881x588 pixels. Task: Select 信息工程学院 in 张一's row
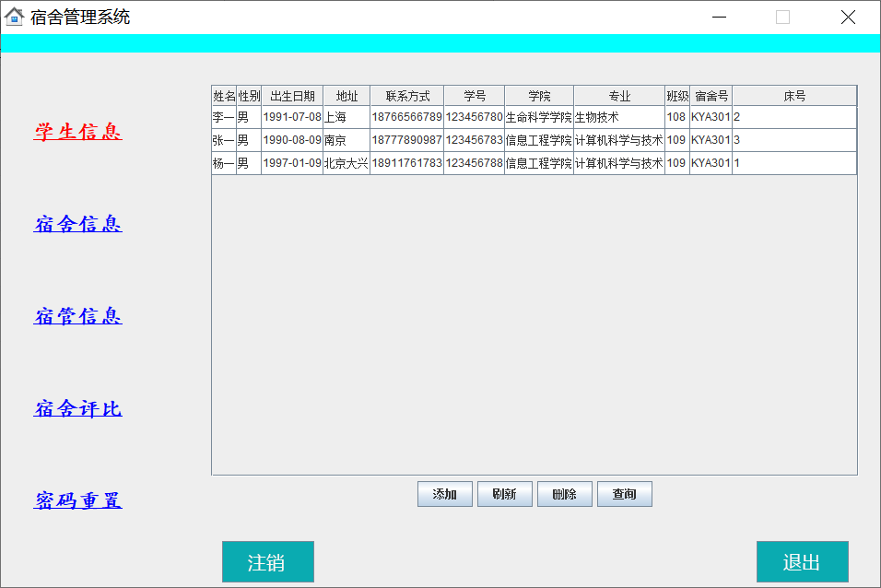coord(539,140)
